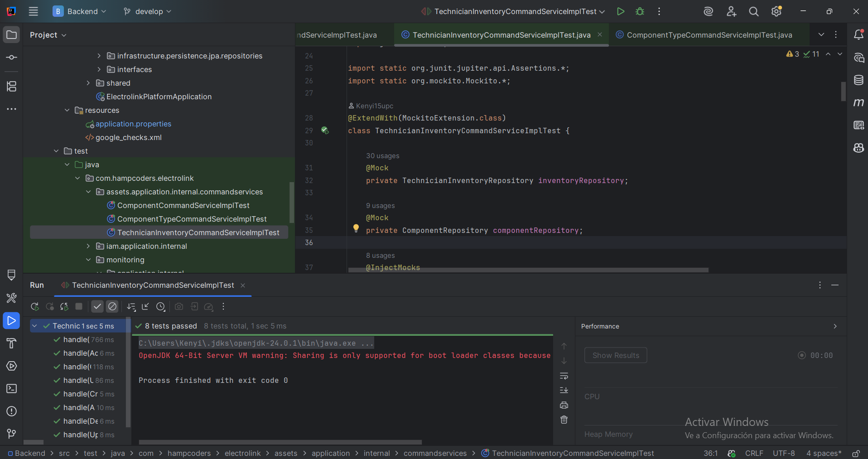Open run configuration selector dropdown
Viewport: 868px width, 459px height.
pyautogui.click(x=513, y=11)
